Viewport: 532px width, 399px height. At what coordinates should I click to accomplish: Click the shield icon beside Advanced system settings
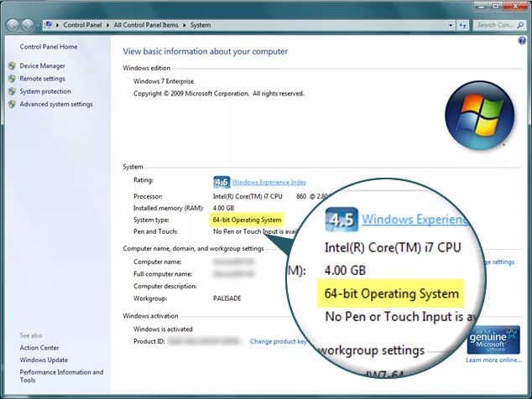point(13,104)
